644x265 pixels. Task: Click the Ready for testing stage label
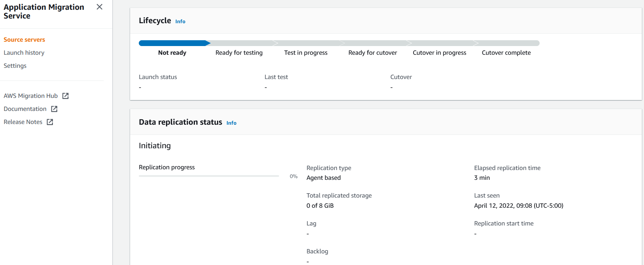[239, 53]
